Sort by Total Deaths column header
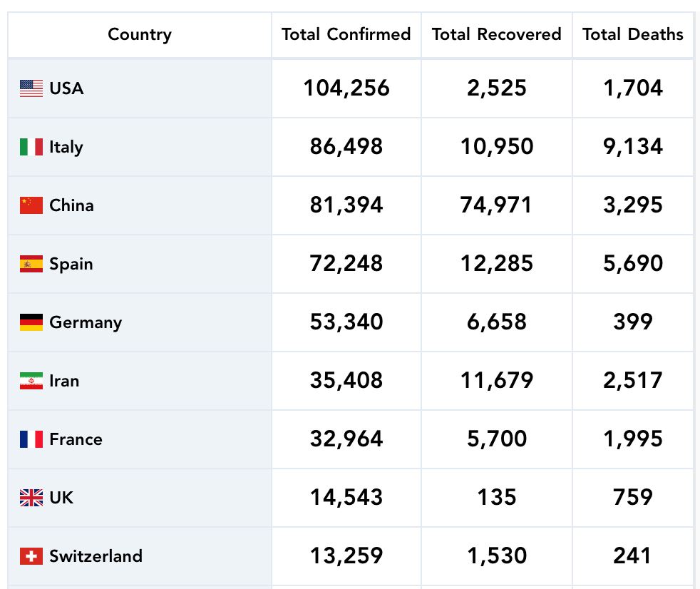Image resolution: width=700 pixels, height=589 pixels. pos(633,34)
